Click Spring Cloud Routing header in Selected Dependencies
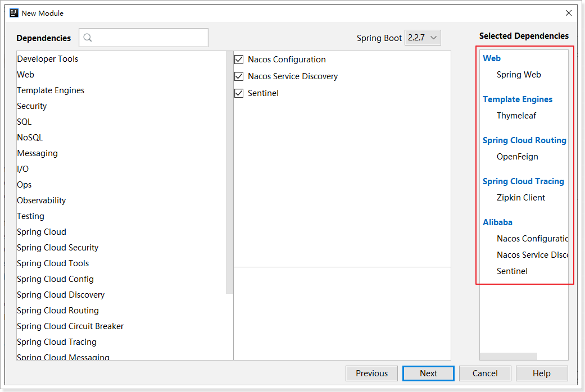 (x=524, y=140)
